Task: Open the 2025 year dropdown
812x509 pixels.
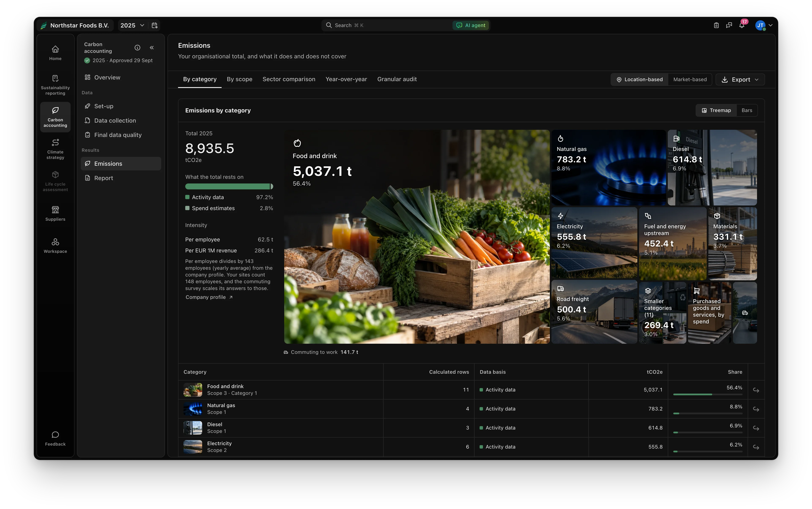Action: coord(132,25)
